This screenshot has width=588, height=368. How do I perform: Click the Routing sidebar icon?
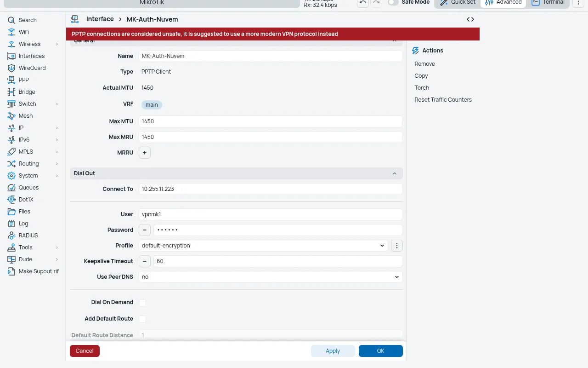(11, 164)
